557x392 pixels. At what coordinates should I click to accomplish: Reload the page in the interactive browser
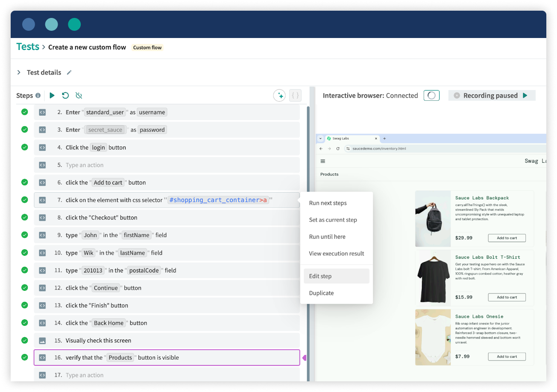point(338,148)
